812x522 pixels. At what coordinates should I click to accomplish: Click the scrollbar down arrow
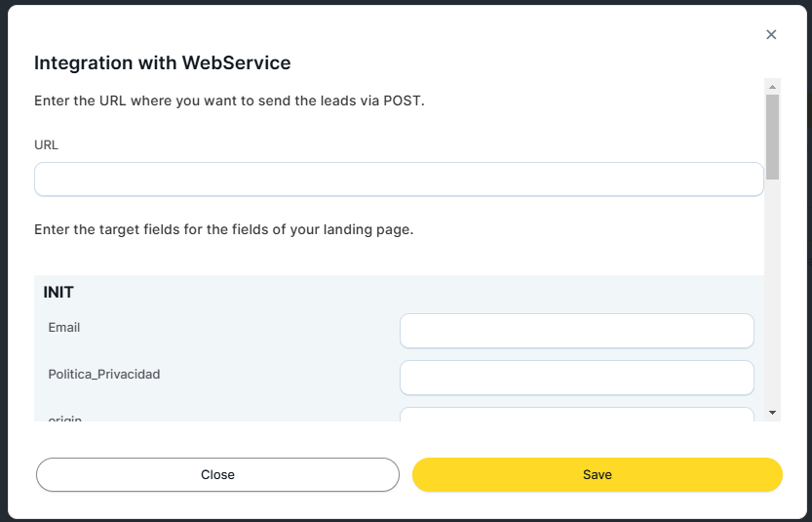[x=772, y=414]
